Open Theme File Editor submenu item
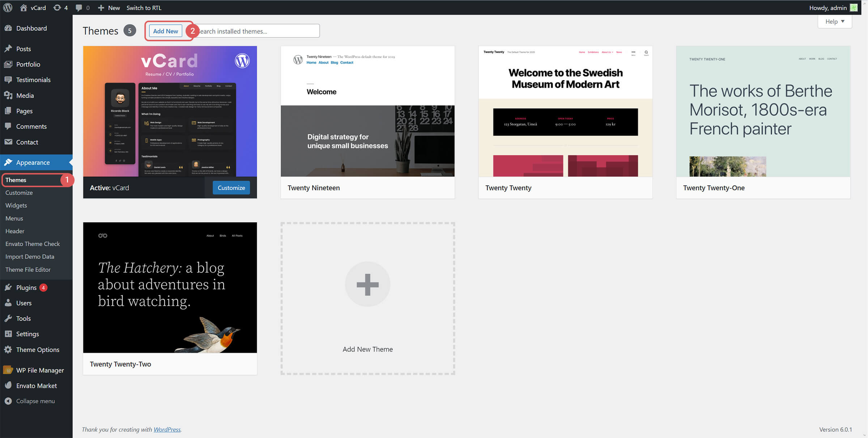The image size is (868, 438). pyautogui.click(x=28, y=269)
